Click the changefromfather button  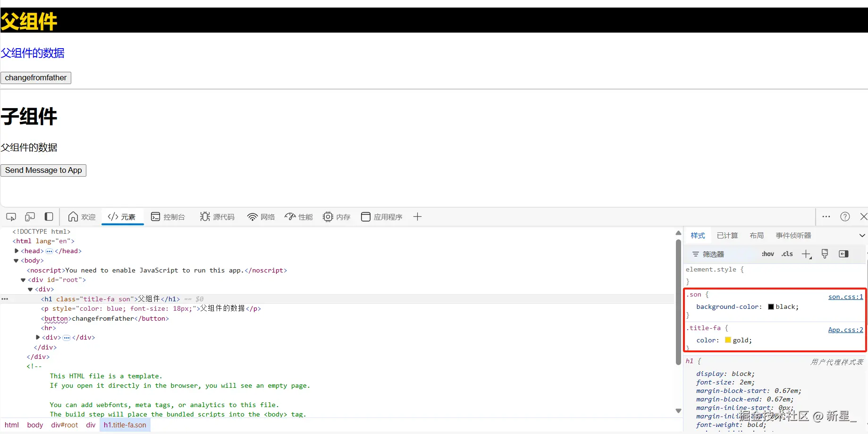[x=36, y=78]
